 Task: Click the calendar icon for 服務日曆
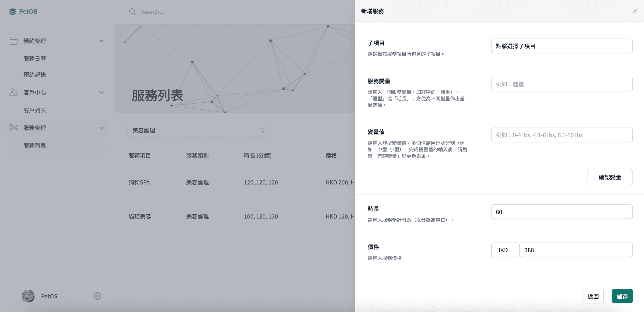[13, 40]
